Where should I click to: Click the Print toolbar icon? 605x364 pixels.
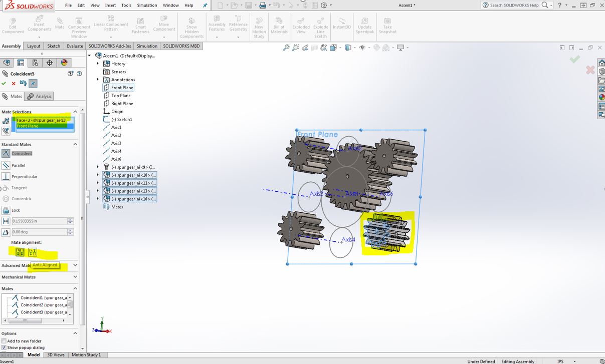point(262,5)
